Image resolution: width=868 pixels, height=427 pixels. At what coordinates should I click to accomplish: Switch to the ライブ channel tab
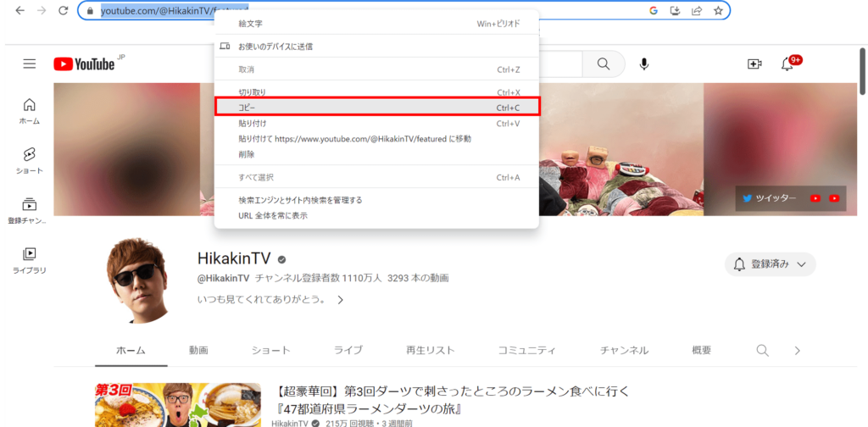tap(348, 350)
